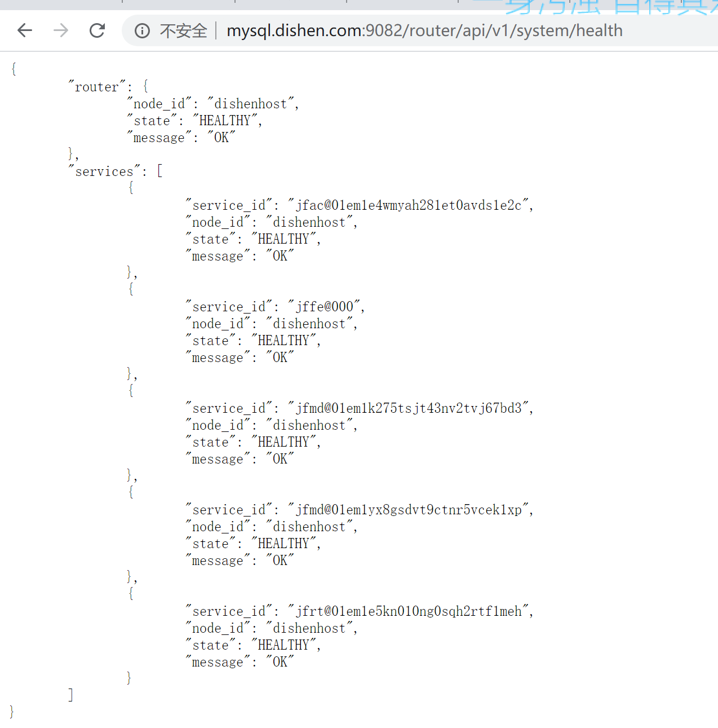Click HEALTHY state of jfrt service
Viewport: 718px width, 728px height.
tap(283, 645)
